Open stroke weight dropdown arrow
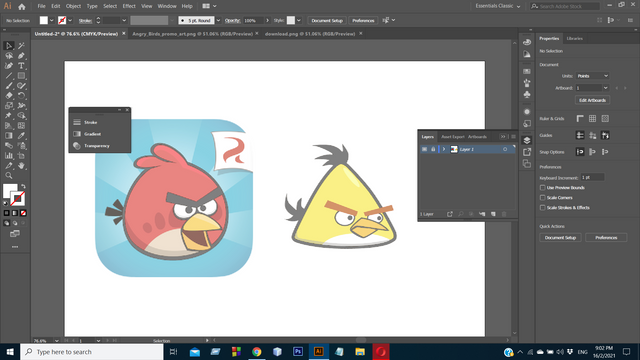 coord(124,20)
